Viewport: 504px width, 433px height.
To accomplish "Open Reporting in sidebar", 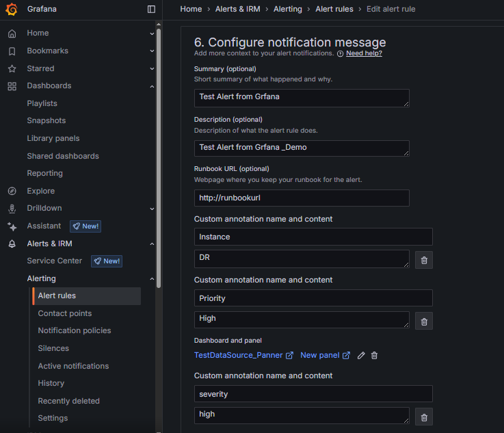I will pyautogui.click(x=45, y=173).
